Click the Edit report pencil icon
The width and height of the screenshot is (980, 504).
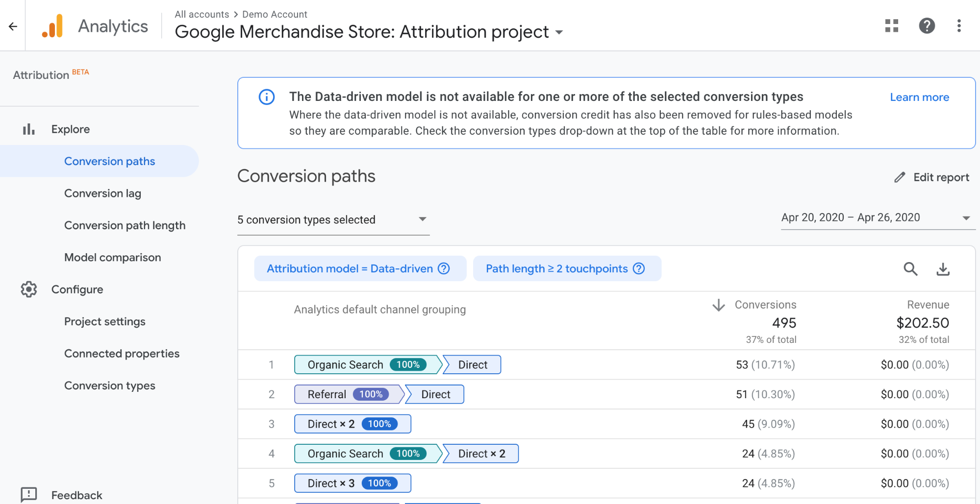coord(900,177)
